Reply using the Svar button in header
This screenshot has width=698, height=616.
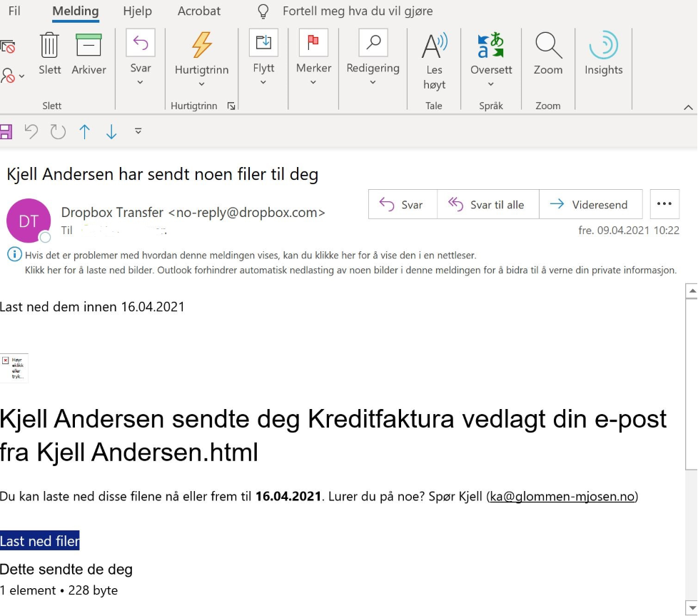[x=403, y=204]
